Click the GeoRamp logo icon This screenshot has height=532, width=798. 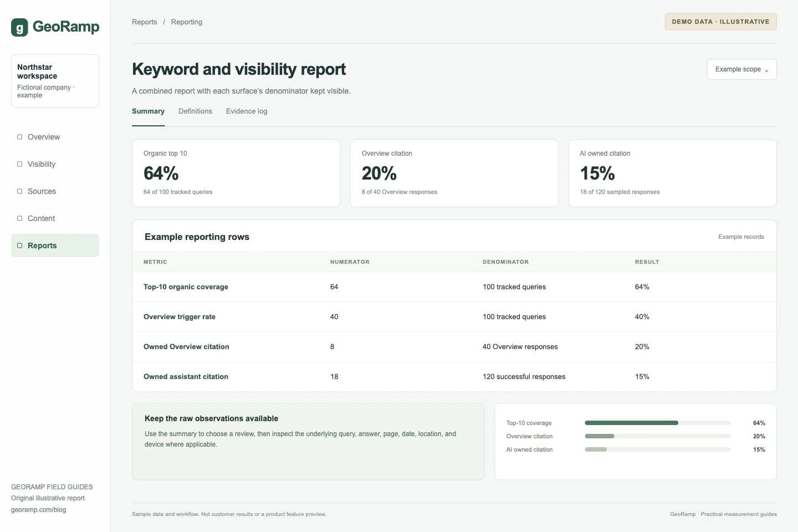(x=19, y=27)
